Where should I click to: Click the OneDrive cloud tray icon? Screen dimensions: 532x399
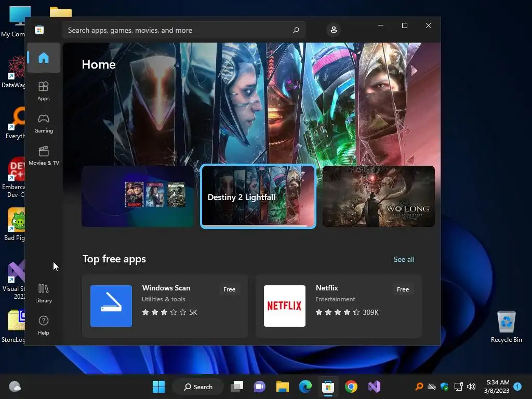[x=432, y=387]
